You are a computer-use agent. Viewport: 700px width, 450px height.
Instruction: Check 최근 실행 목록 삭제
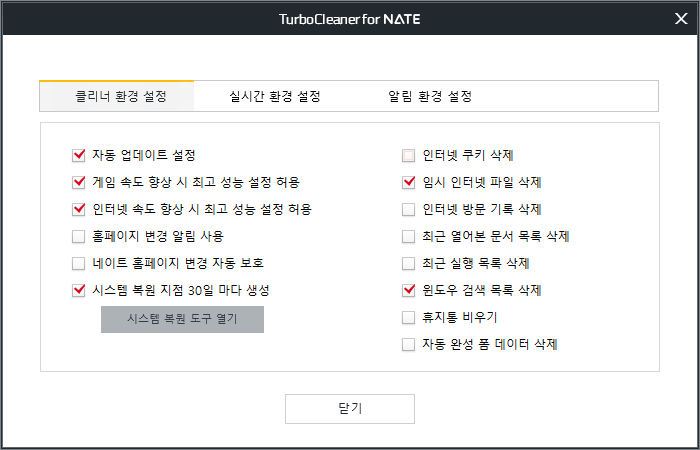click(x=408, y=263)
